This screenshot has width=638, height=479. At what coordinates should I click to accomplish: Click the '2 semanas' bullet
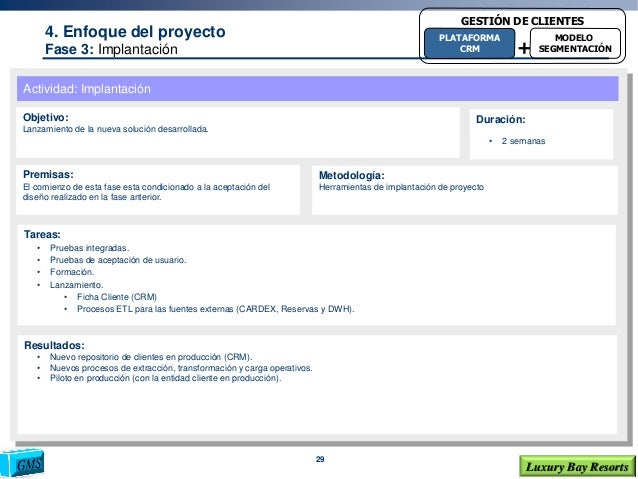click(523, 141)
